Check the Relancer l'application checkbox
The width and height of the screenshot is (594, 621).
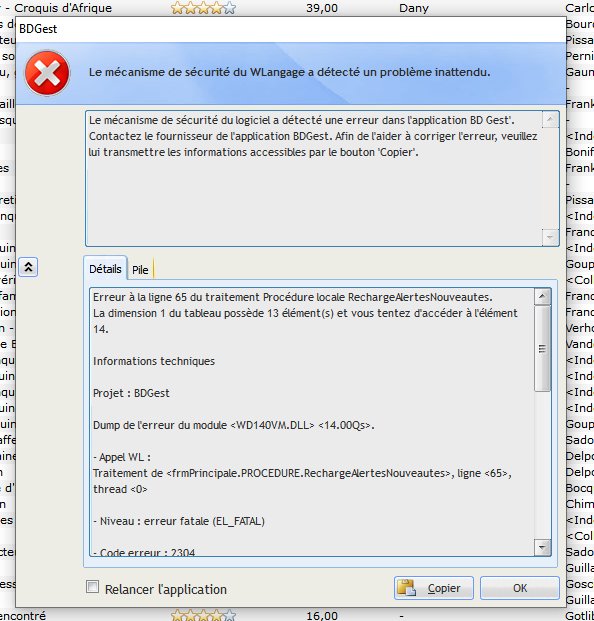(x=93, y=587)
